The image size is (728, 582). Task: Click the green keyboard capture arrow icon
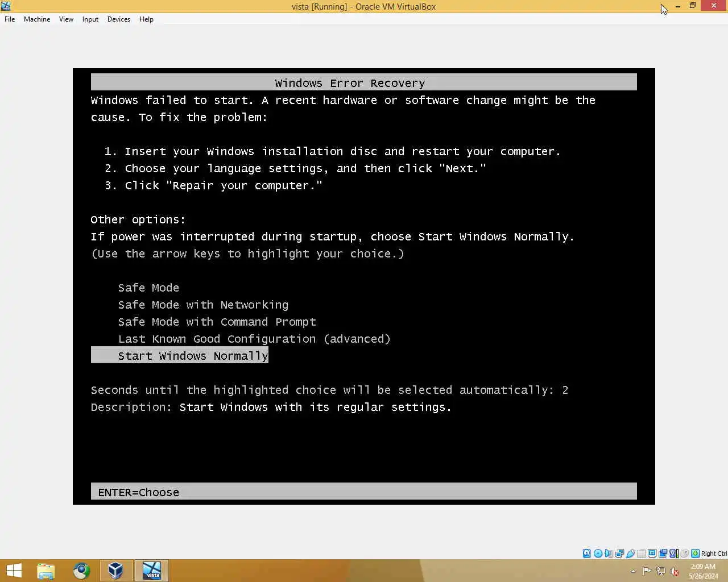pyautogui.click(x=695, y=553)
